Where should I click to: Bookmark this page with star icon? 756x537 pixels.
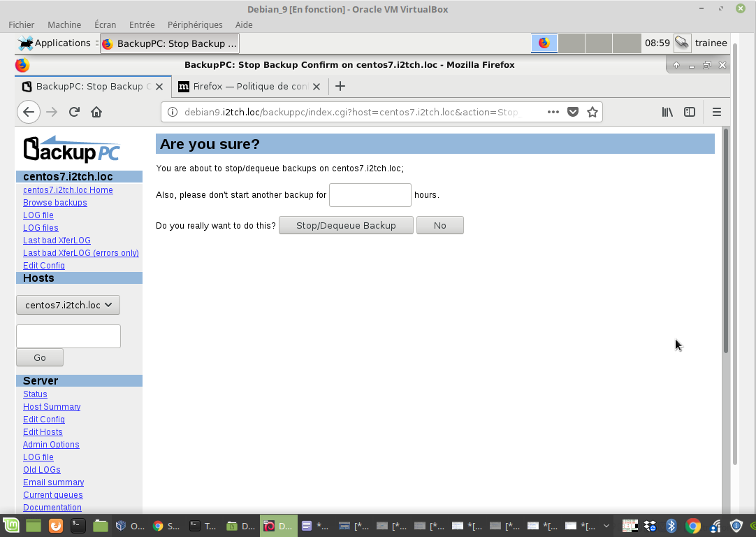point(593,112)
